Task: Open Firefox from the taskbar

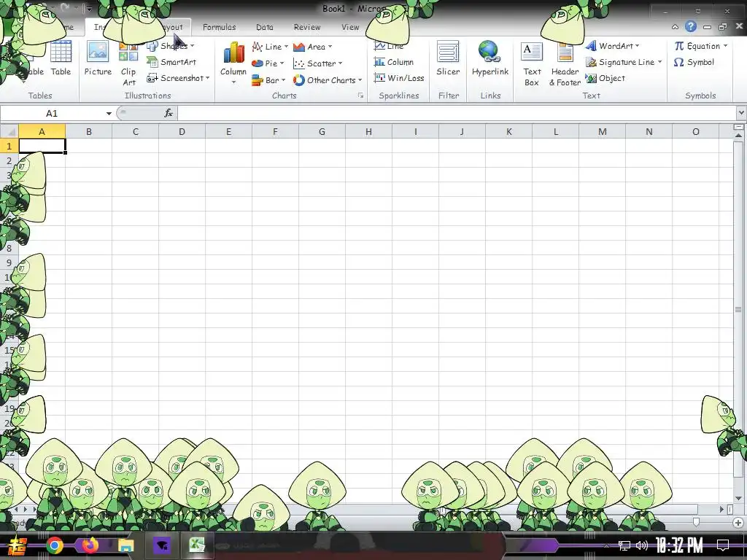Action: [x=90, y=545]
